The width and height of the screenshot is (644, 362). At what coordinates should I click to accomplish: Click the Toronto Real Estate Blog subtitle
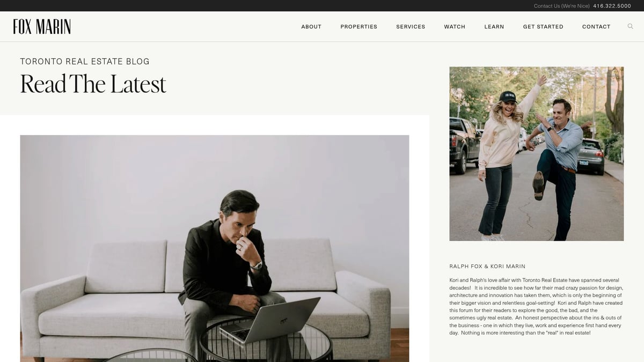point(85,62)
